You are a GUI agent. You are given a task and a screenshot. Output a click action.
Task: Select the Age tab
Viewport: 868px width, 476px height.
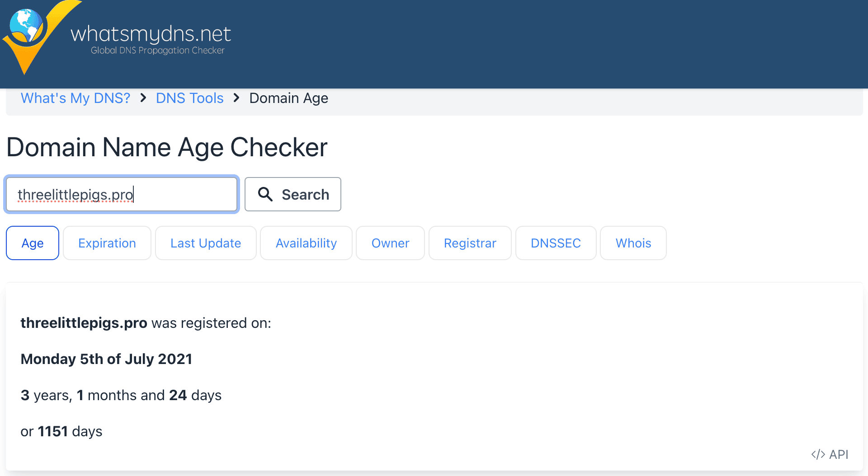[33, 243]
